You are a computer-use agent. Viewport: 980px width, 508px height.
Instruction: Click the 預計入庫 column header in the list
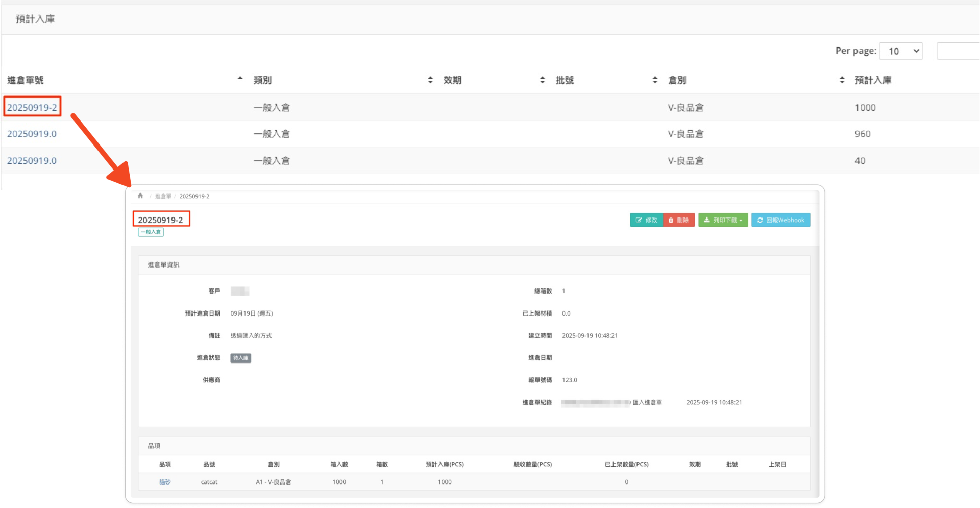click(x=873, y=80)
